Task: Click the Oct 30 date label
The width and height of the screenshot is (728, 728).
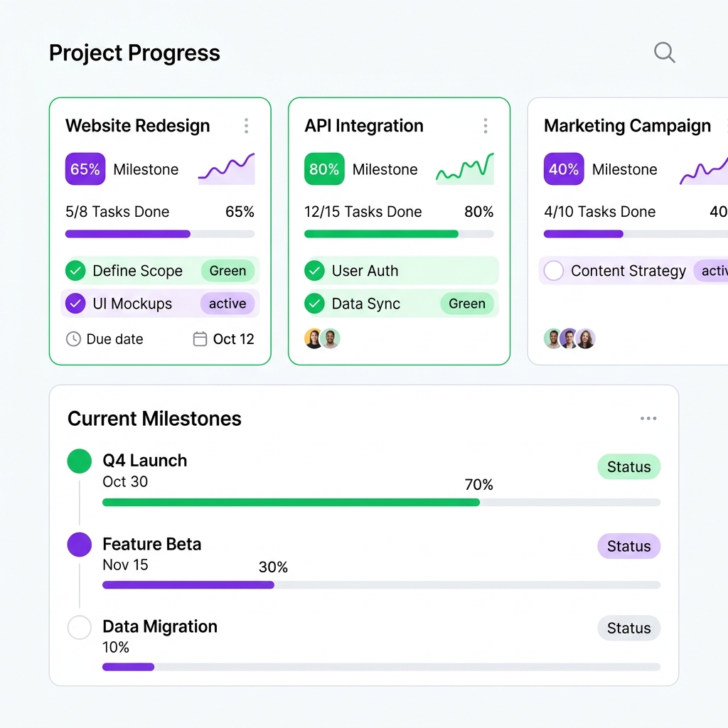Action: tap(125, 482)
